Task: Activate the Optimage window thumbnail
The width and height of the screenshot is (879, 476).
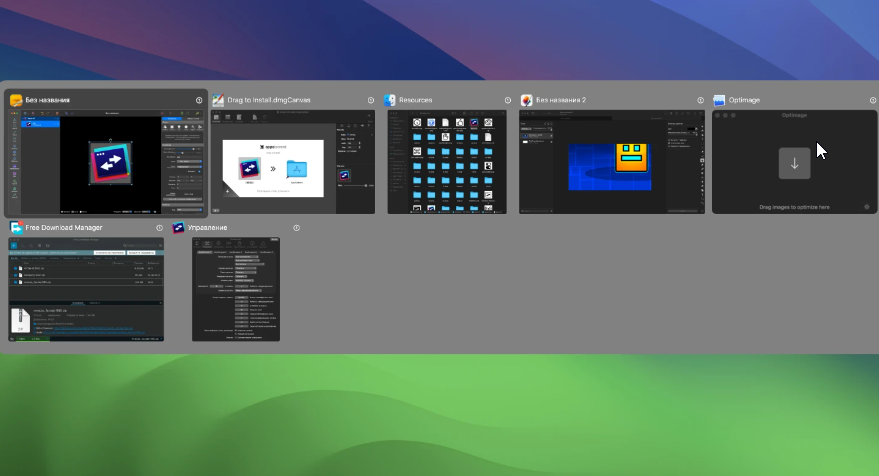Action: coord(794,163)
